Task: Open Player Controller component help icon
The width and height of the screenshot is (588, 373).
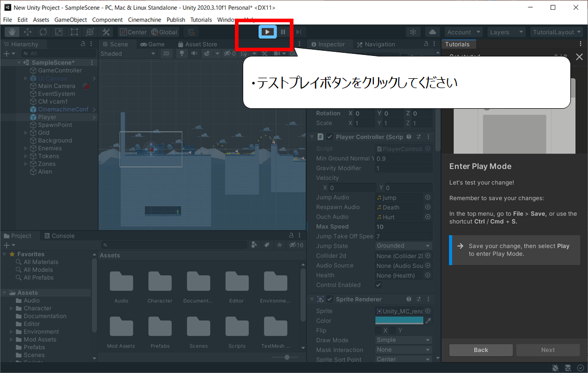Action: (x=409, y=137)
